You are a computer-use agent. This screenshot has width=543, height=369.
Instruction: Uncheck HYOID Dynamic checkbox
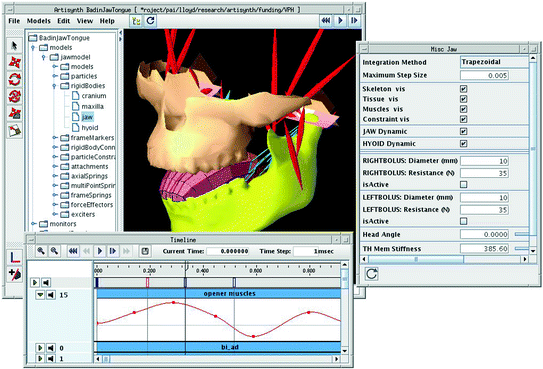(x=464, y=144)
